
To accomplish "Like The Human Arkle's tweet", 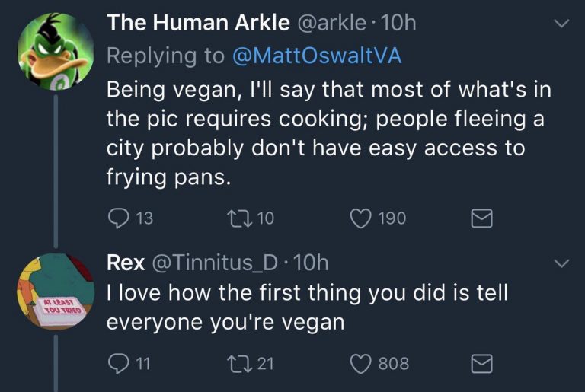I will (361, 218).
